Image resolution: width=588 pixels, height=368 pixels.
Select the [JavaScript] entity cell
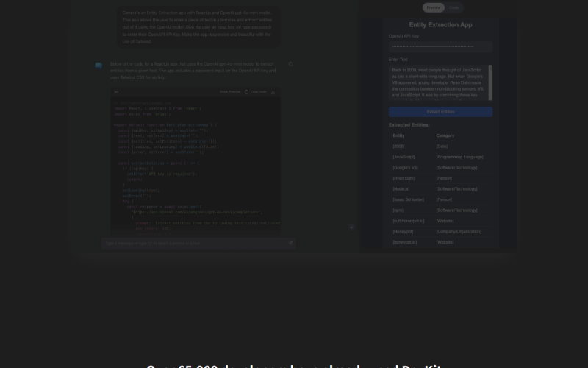pos(404,157)
